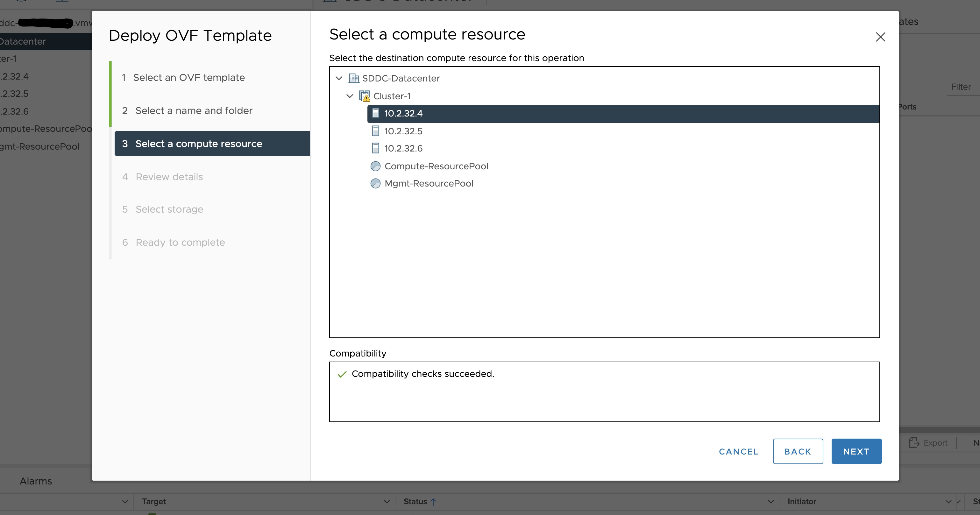
Task: Click the host icon for 10.2.32.5
Action: (375, 131)
